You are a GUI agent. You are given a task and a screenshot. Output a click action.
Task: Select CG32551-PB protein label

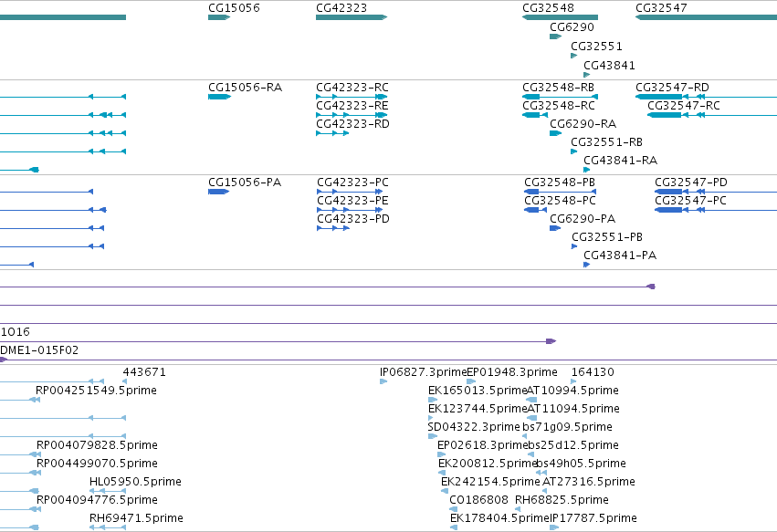click(x=607, y=237)
